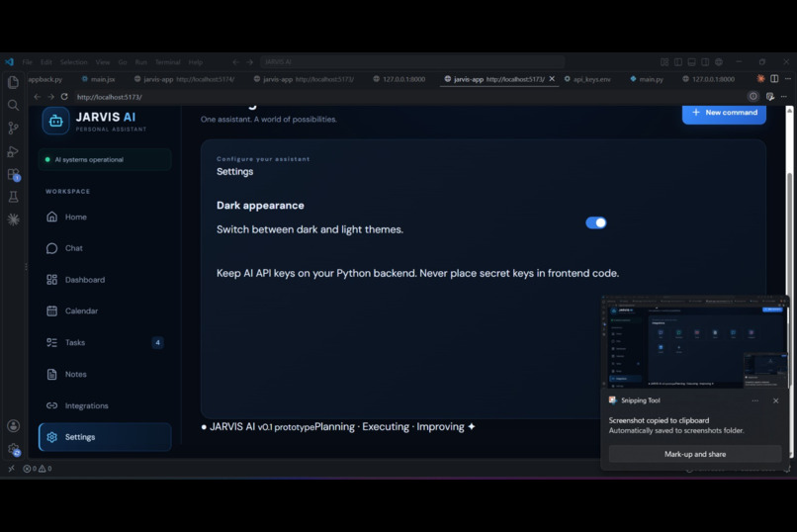Screen dimensions: 797x532
Task: Click the starburst icon in activity bar
Action: 13,219
